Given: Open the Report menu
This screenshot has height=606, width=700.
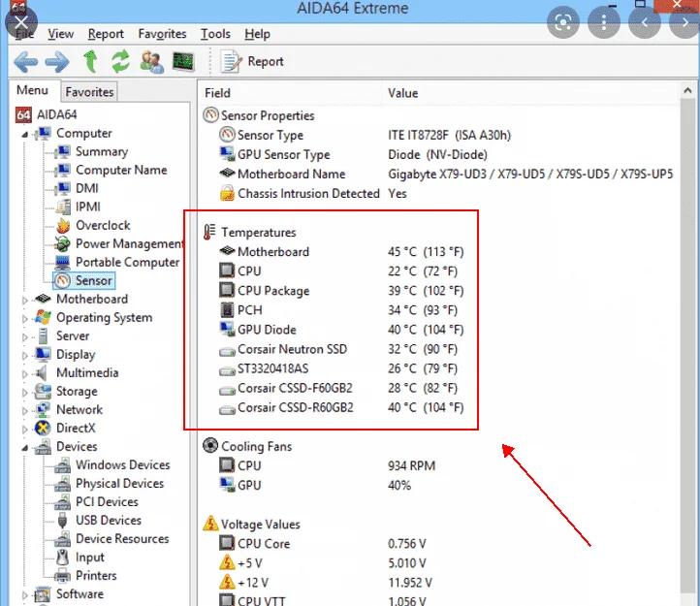Looking at the screenshot, I should (106, 34).
